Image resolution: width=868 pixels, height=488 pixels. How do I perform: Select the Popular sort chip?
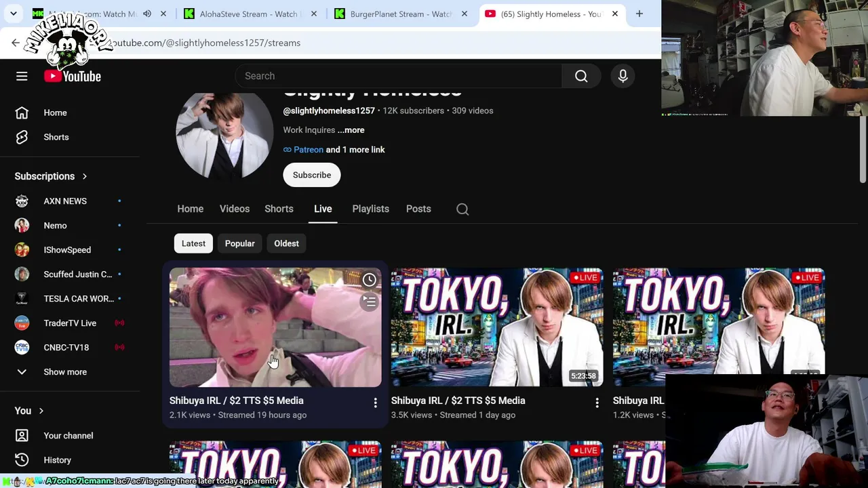click(x=240, y=243)
